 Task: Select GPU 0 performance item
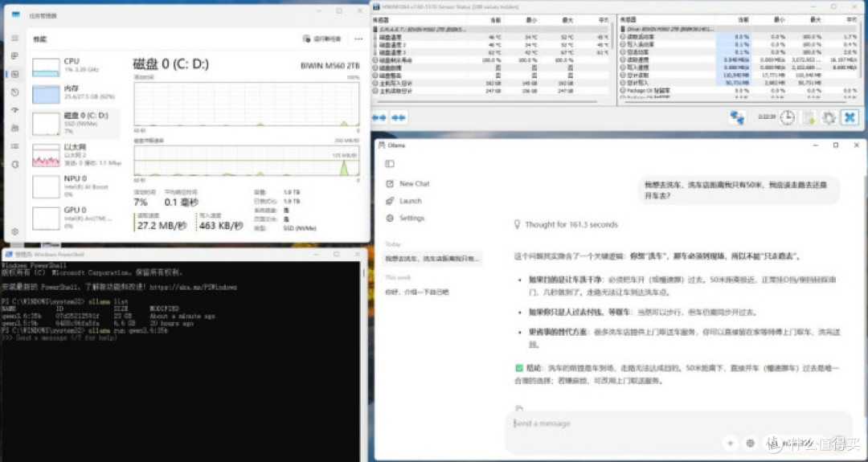click(x=75, y=218)
